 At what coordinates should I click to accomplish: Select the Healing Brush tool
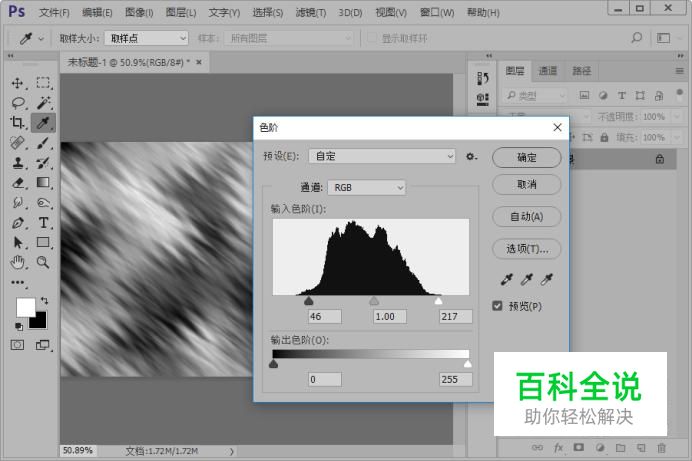tap(17, 143)
